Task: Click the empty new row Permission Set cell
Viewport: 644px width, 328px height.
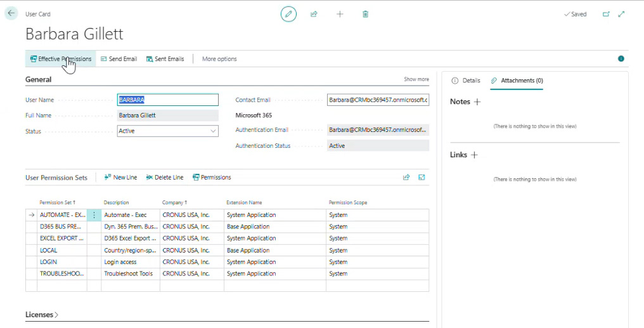Action: (61, 285)
